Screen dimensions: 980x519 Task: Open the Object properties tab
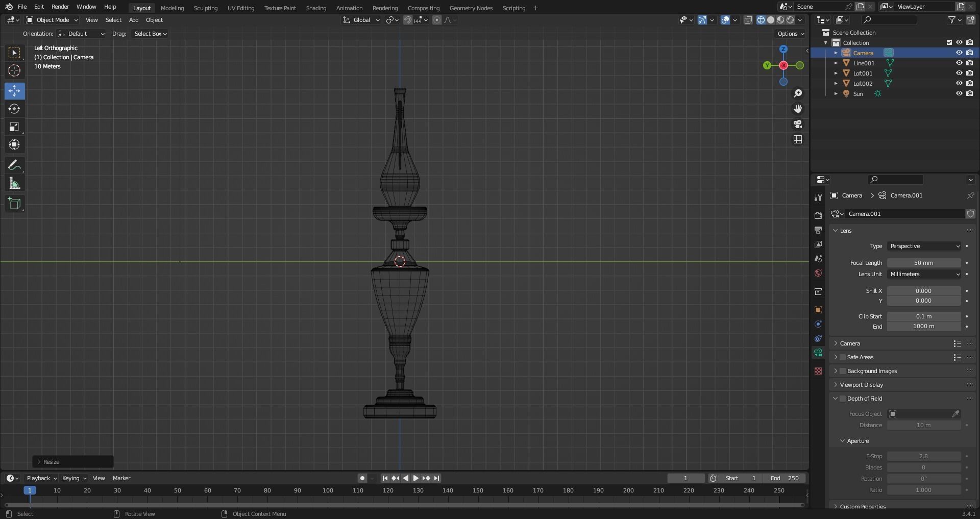coord(818,310)
